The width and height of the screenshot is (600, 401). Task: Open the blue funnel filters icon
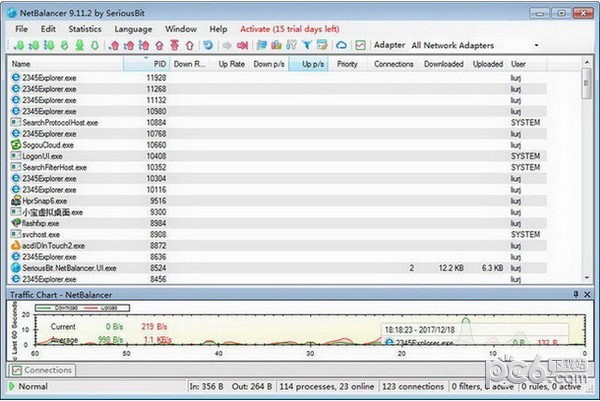[x=307, y=46]
